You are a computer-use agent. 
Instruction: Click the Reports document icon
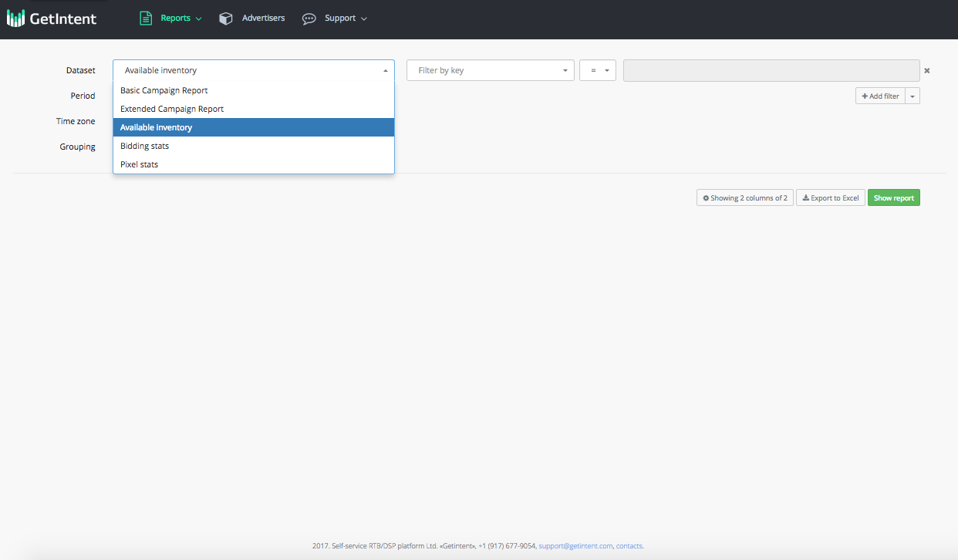pos(146,18)
